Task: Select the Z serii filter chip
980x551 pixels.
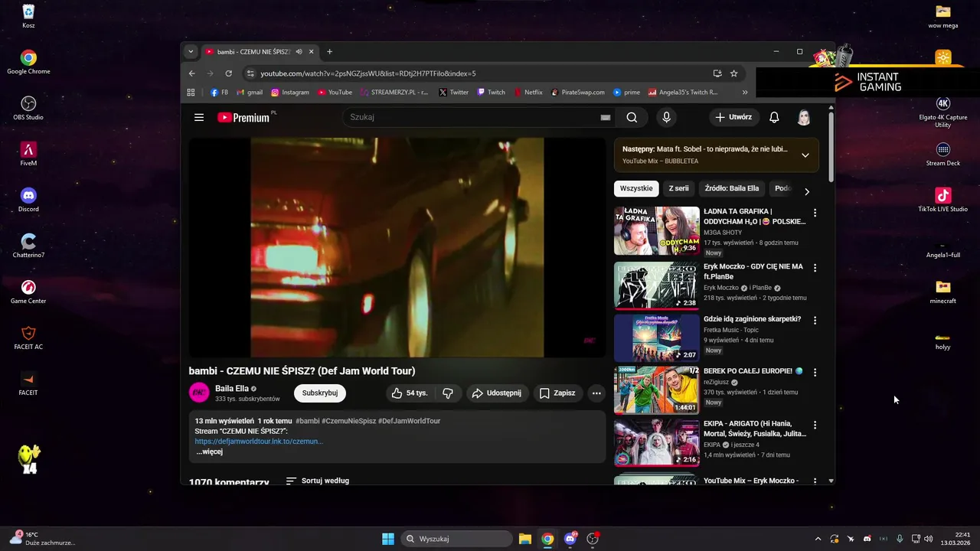Action: pyautogui.click(x=678, y=188)
